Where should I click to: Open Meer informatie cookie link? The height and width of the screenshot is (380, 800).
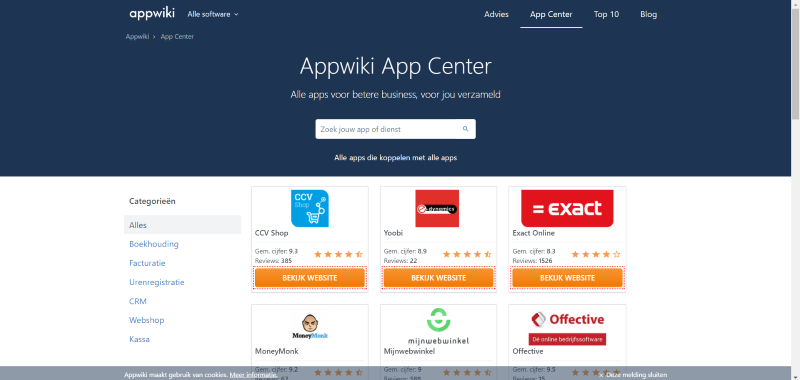coord(254,375)
